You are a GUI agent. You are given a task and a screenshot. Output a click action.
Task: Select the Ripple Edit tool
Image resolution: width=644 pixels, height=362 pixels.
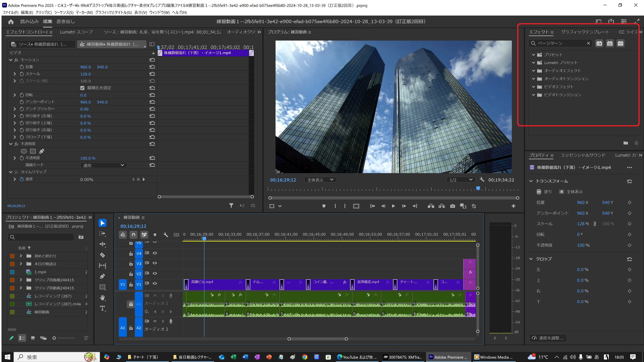pyautogui.click(x=102, y=244)
